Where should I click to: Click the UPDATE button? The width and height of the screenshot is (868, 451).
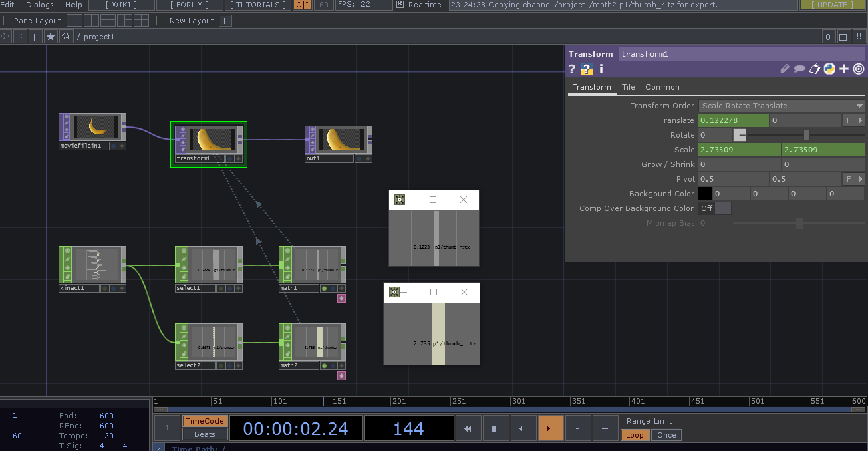pyautogui.click(x=831, y=5)
